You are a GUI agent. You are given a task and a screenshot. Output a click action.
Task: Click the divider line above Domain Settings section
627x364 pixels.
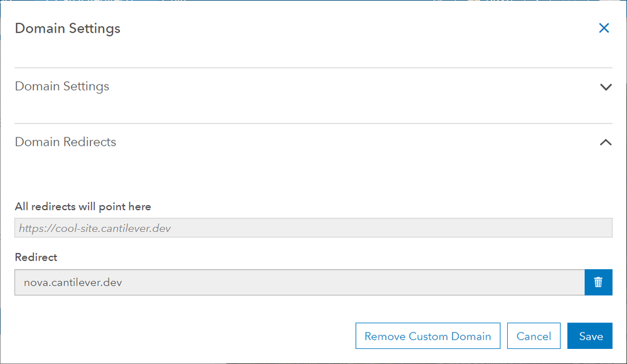(x=313, y=68)
